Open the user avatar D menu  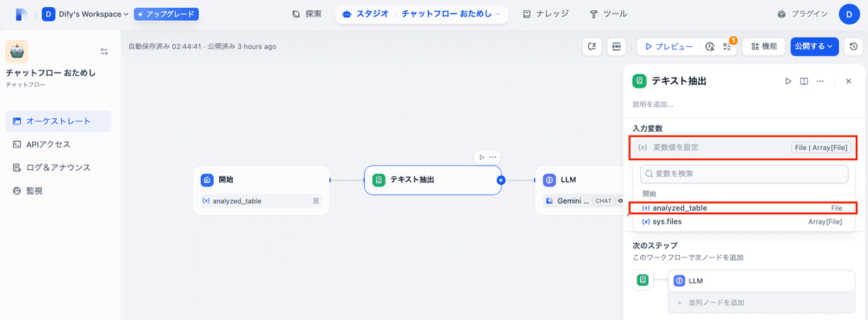849,14
